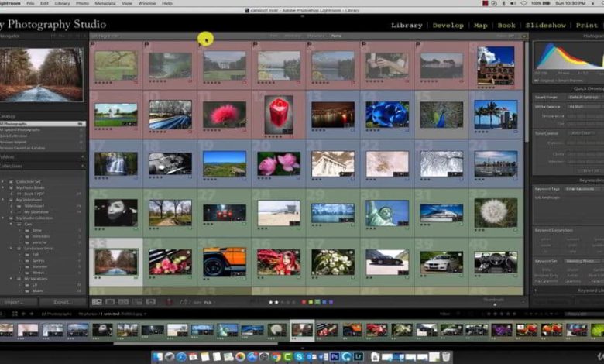Toggle pick flag on first grid photo
This screenshot has height=364, width=604.
point(92,45)
